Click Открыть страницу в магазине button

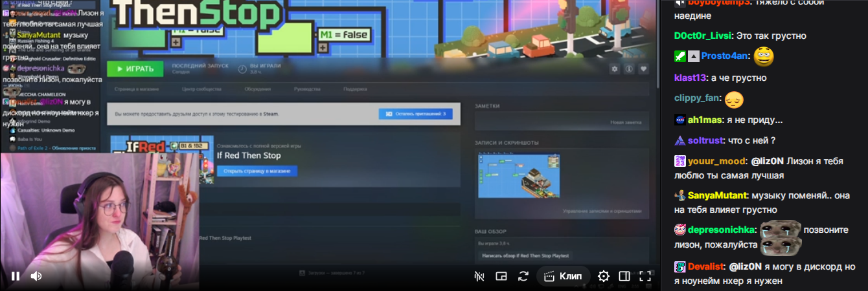[x=257, y=171]
